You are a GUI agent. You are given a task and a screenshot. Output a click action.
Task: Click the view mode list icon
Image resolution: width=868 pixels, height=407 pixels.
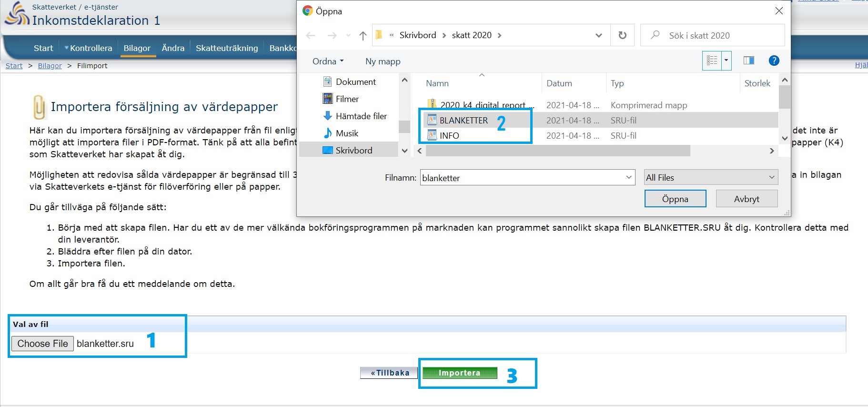[712, 61]
